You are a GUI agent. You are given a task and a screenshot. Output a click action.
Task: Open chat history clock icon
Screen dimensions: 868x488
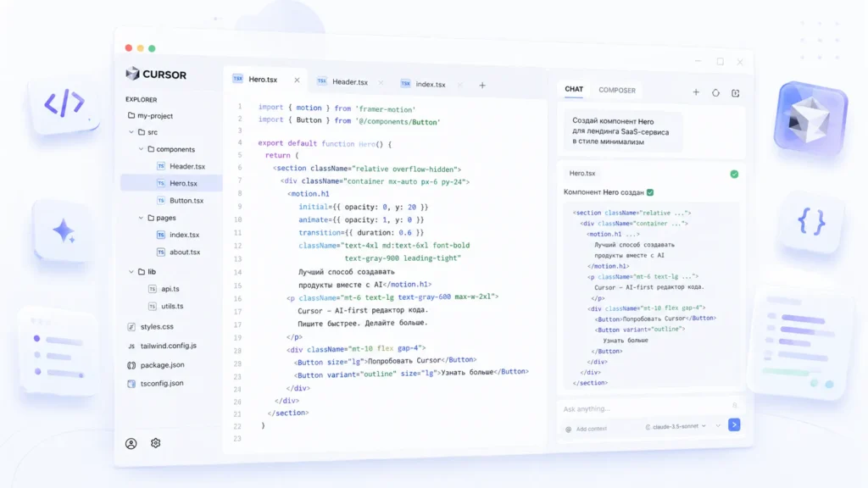point(715,93)
